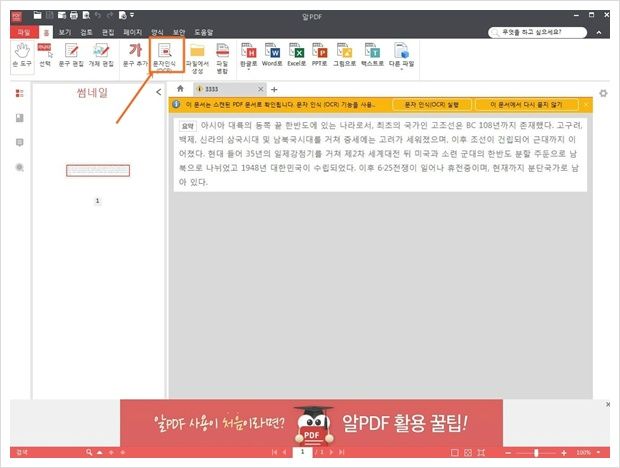Click the print icon in quick access bar

pos(74,15)
